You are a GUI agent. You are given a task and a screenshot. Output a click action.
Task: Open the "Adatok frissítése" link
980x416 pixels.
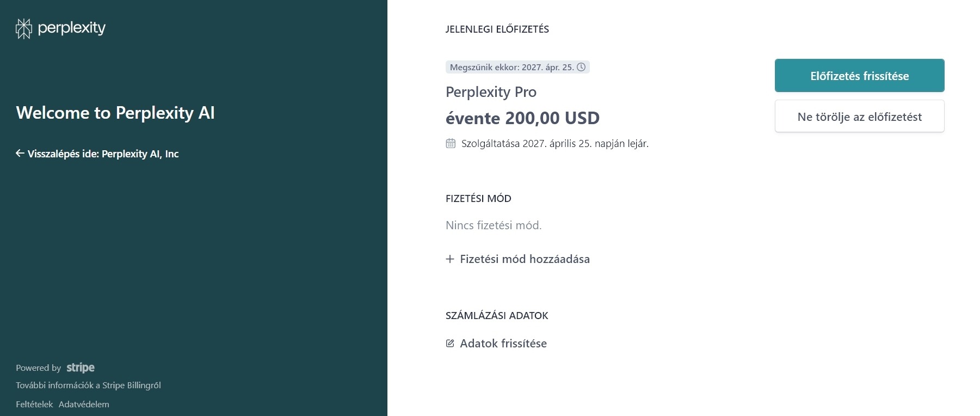point(503,344)
